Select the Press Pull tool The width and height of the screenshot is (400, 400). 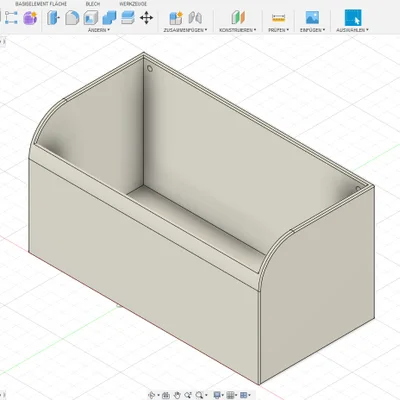[53, 17]
